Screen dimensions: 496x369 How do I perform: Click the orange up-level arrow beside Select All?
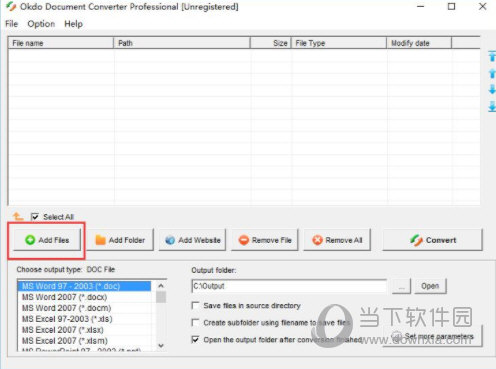tap(18, 217)
